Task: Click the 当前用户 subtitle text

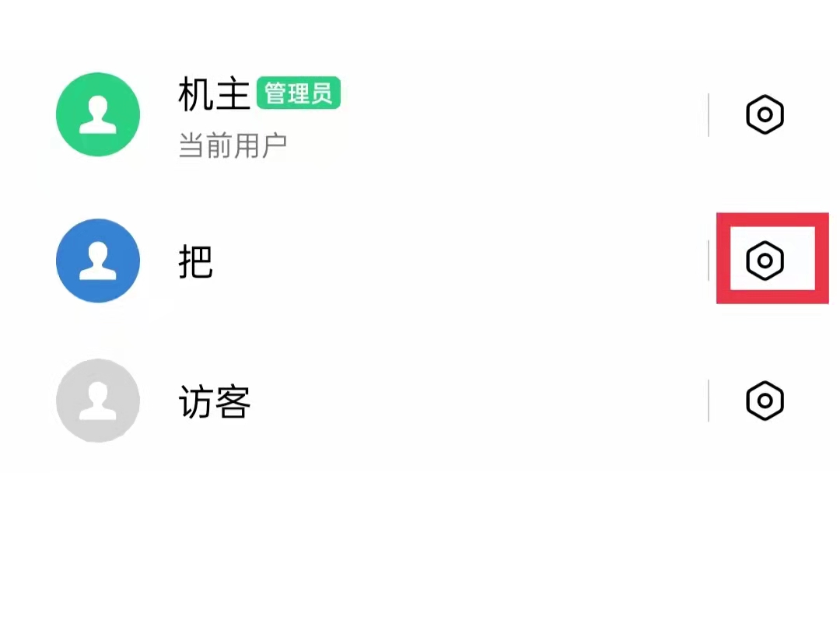Action: click(233, 145)
